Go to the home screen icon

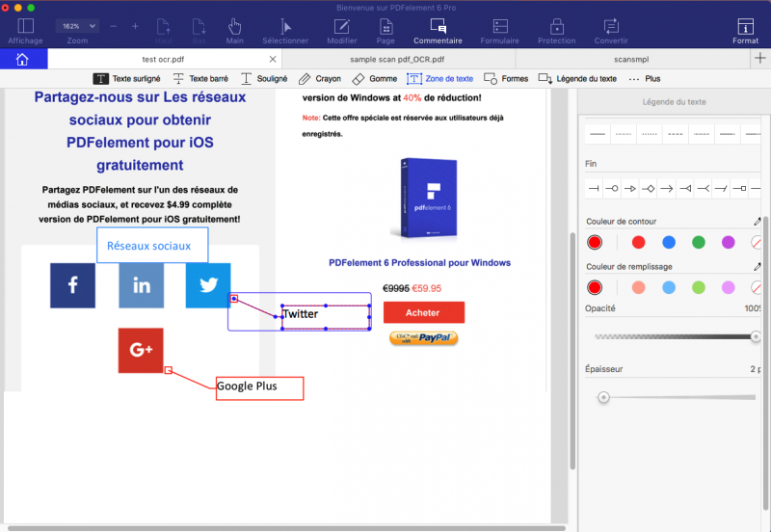pos(22,60)
